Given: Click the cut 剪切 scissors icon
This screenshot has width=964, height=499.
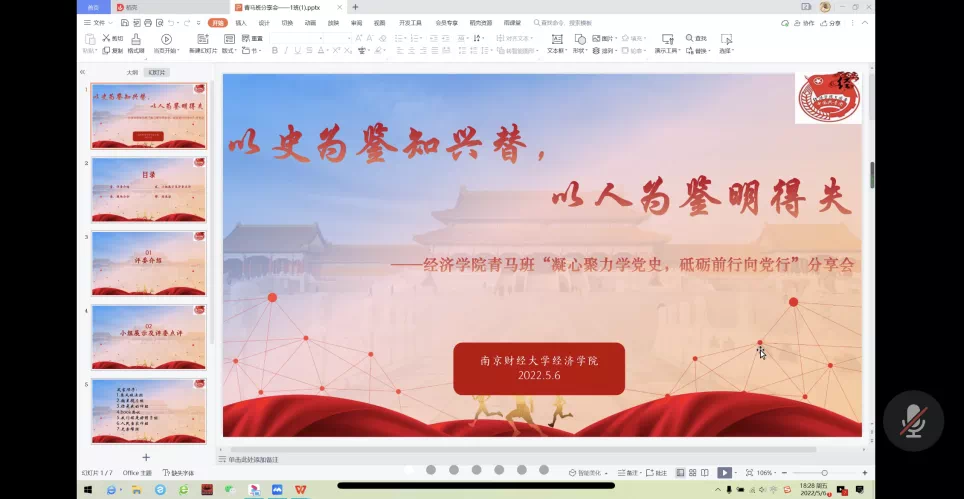Looking at the screenshot, I should (112, 38).
